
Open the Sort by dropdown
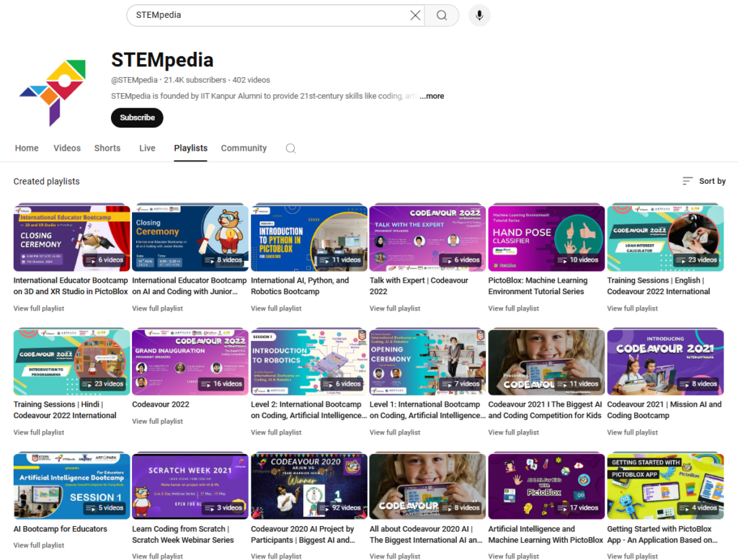703,181
